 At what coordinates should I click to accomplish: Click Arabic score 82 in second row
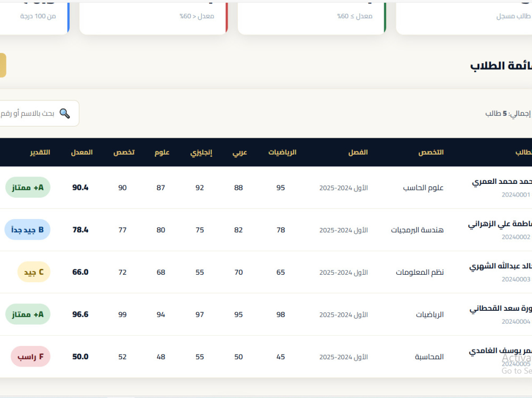pos(238,230)
